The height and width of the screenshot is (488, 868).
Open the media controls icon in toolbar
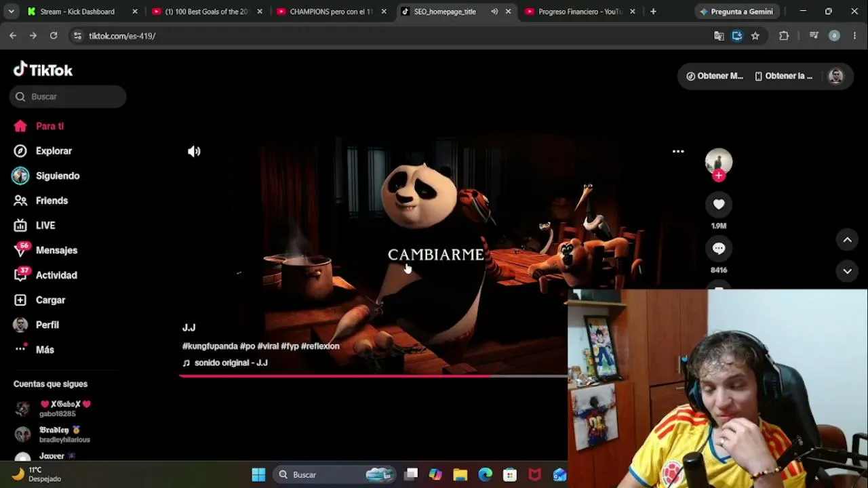pos(813,36)
